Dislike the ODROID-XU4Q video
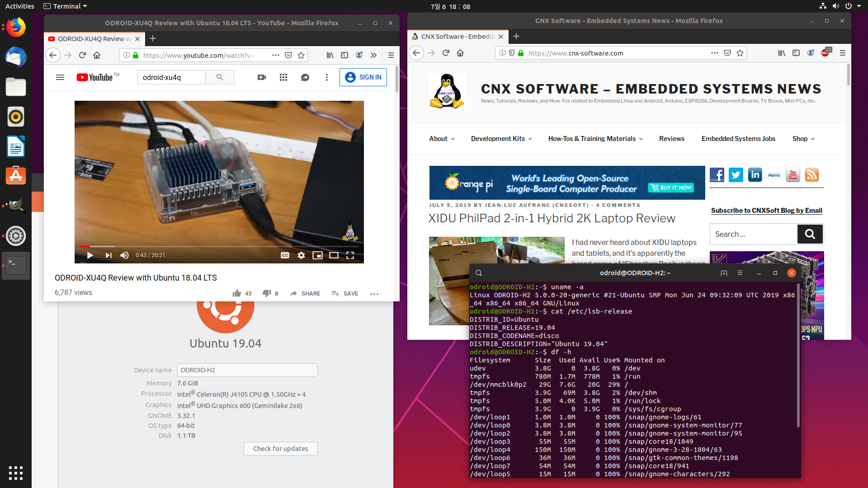Screen dimensions: 868x488 coord(267,293)
